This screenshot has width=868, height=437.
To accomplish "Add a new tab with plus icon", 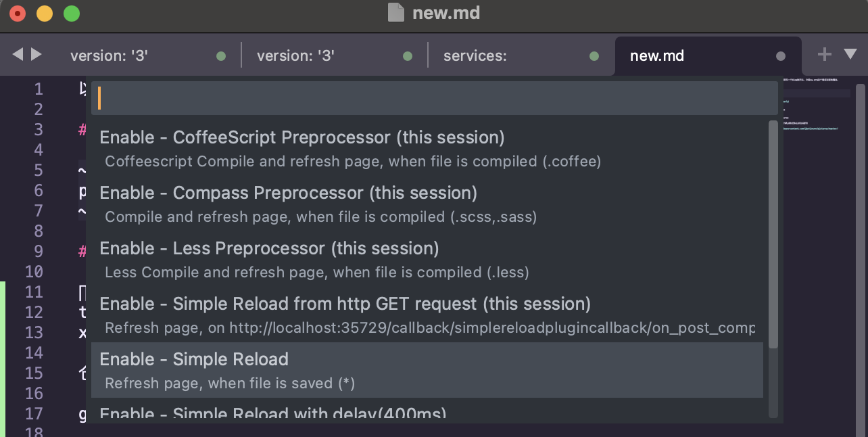I will click(x=824, y=55).
